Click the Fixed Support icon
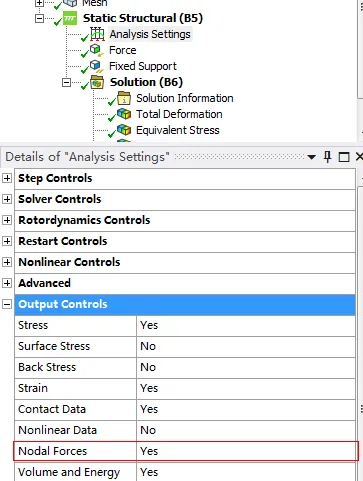The width and height of the screenshot is (363, 481). [97, 66]
